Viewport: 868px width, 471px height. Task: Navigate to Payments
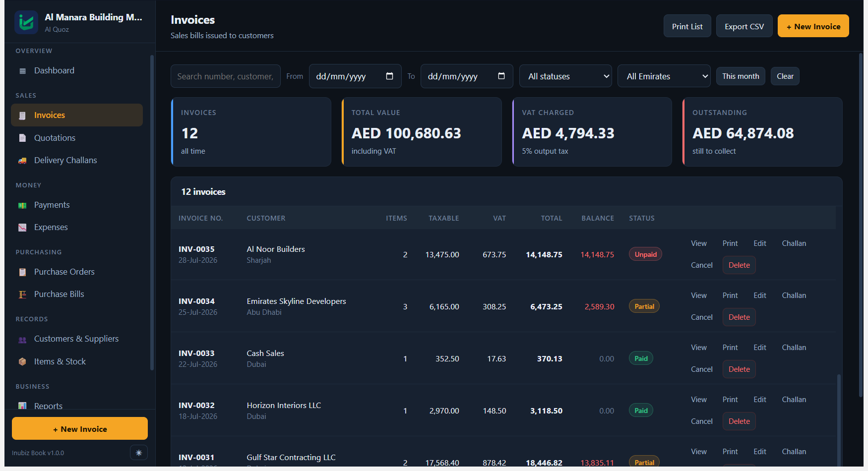[77, 205]
